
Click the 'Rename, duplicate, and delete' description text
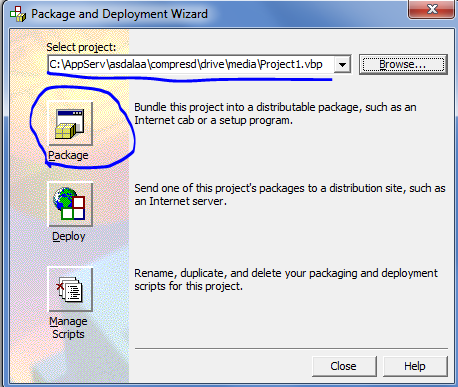pyautogui.click(x=286, y=279)
